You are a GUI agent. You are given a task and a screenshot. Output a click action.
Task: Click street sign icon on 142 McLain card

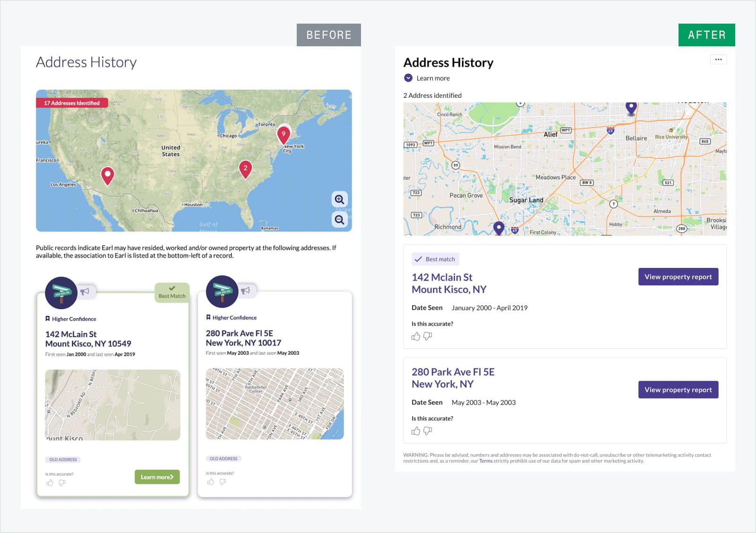click(x=61, y=293)
